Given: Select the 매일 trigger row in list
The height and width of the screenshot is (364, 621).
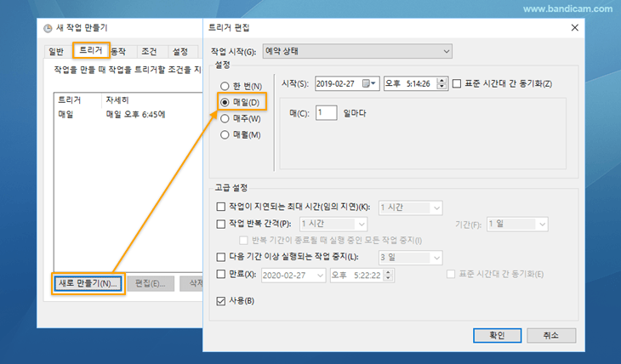Looking at the screenshot, I should point(128,115).
